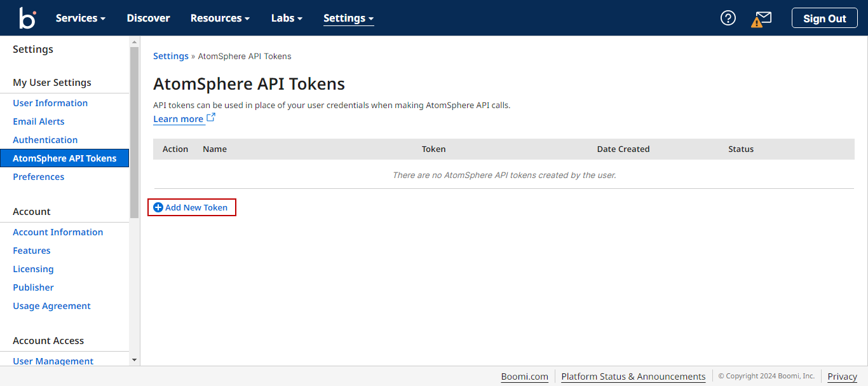The width and height of the screenshot is (868, 386).
Task: Click the Name column header
Action: click(215, 149)
